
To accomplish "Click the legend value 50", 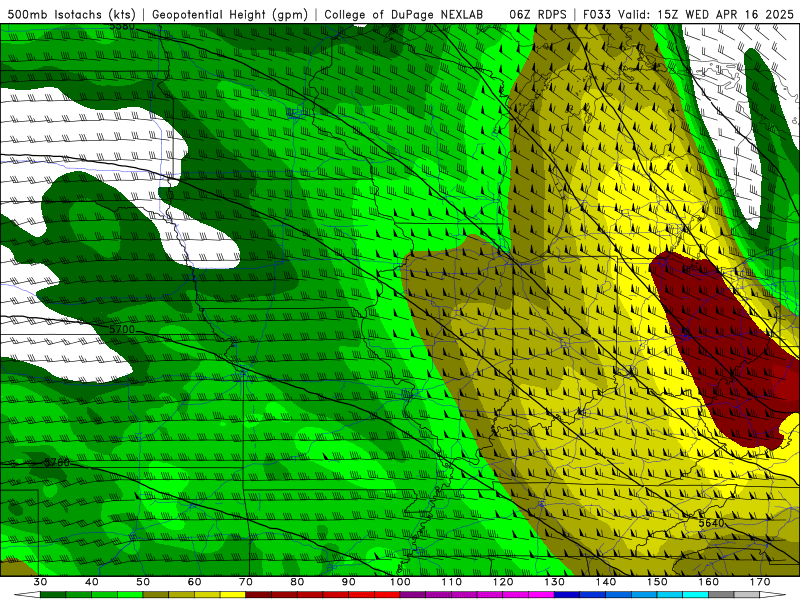I will coord(143,582).
